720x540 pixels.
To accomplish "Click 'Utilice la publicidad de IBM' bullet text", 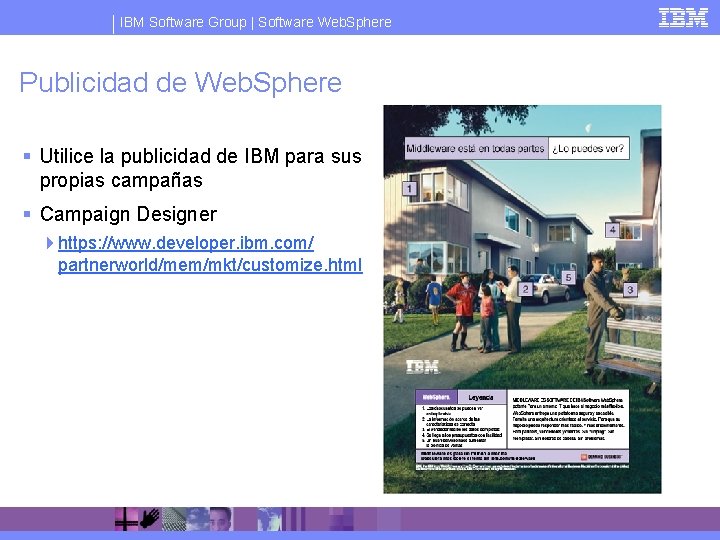I will pos(201,168).
